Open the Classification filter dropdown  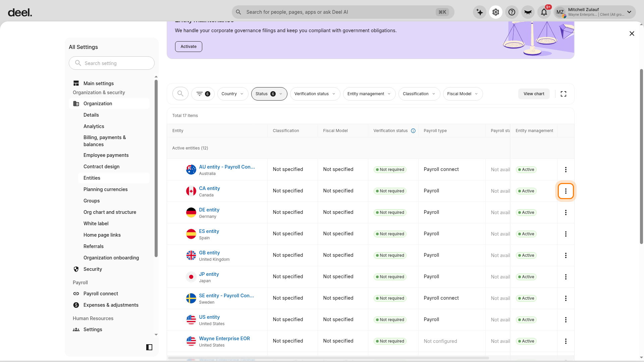coord(419,94)
